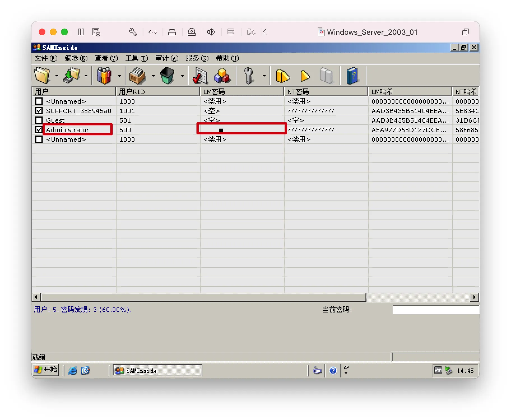Open the 帮助(H) menu

(x=227, y=58)
